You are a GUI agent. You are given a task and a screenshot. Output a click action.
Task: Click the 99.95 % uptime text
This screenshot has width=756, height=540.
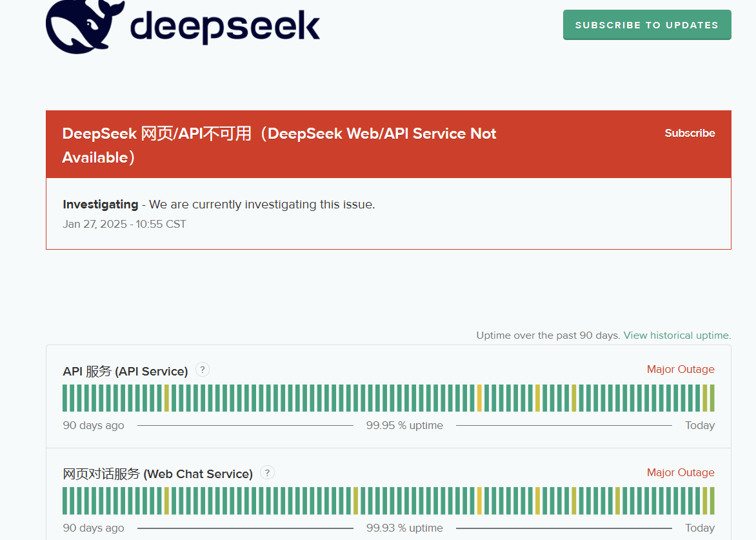tap(404, 425)
